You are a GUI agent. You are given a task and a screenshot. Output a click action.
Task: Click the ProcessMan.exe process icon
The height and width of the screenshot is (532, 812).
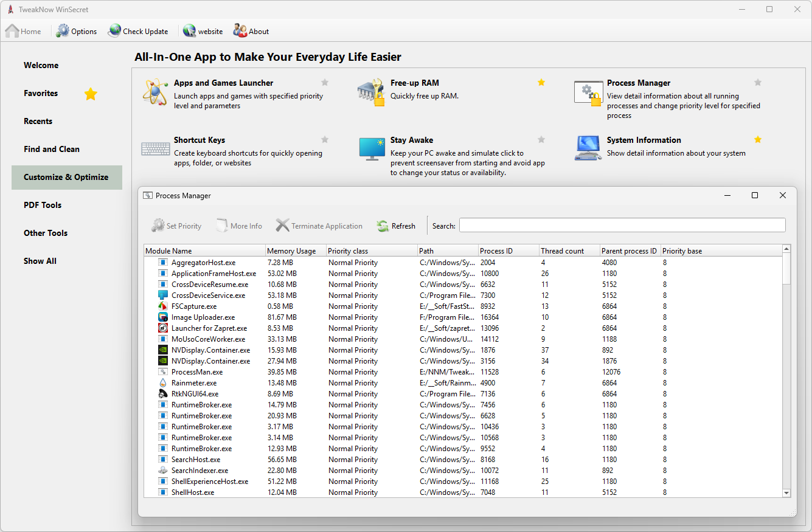[x=162, y=371]
